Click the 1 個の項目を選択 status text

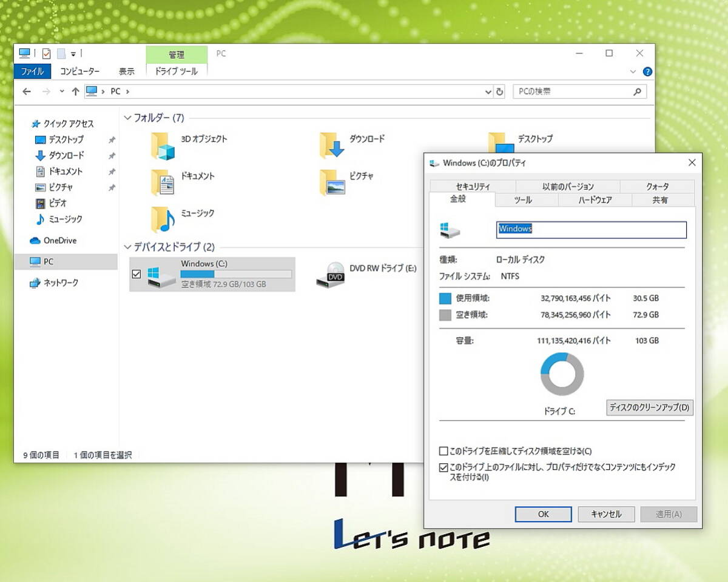pos(103,455)
